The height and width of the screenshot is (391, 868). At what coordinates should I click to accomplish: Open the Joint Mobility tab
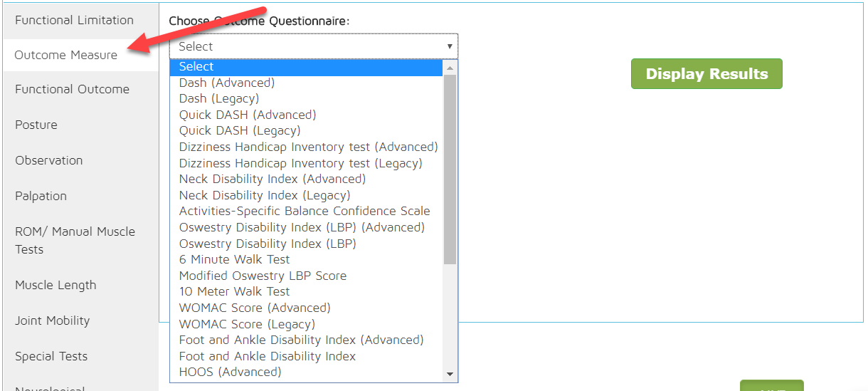pos(53,320)
